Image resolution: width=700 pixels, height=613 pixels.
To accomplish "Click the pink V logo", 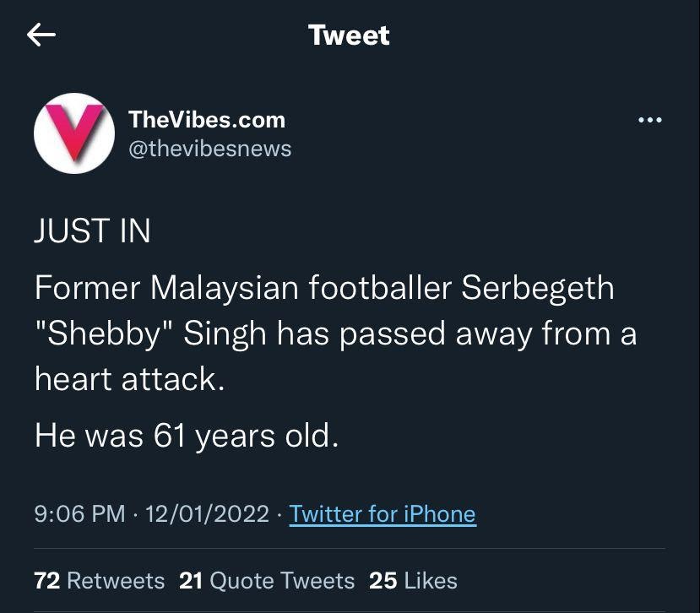I will click(x=73, y=133).
